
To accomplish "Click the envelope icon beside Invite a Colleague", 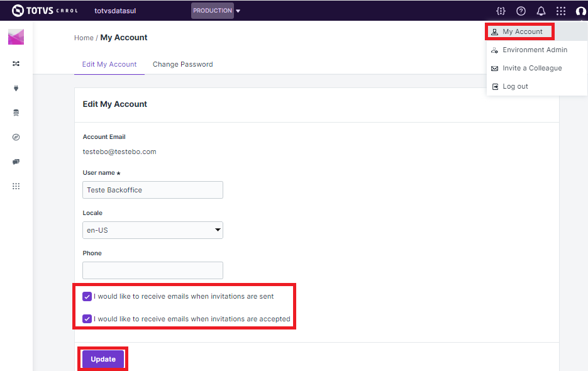I will point(495,69).
